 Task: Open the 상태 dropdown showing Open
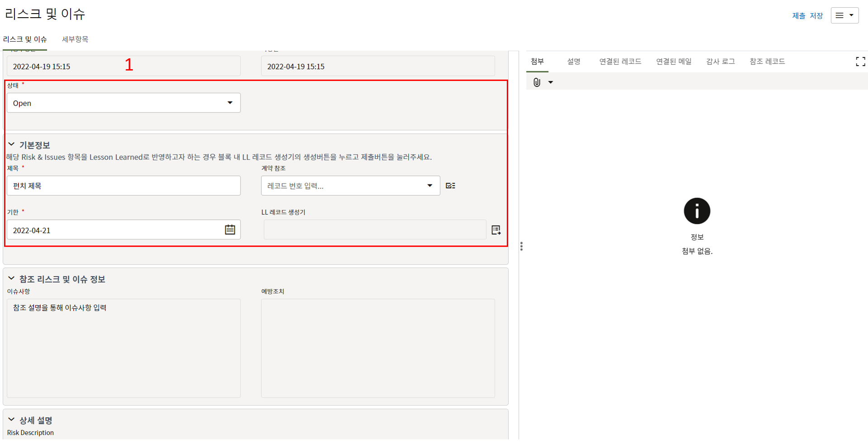[x=123, y=103]
